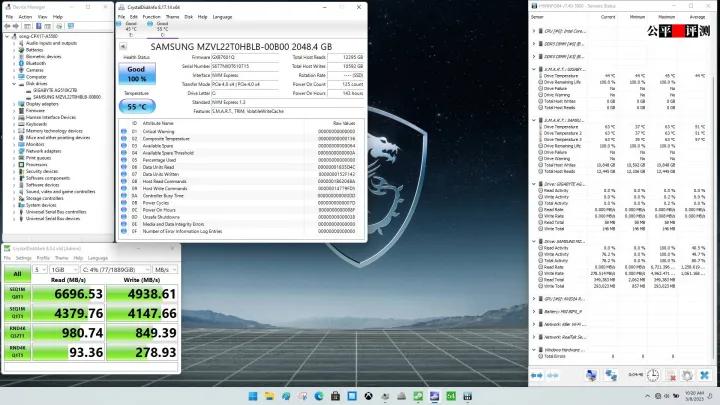Open the Settings menu in CrystalDiskMark
The image size is (720, 405).
pyautogui.click(x=23, y=258)
